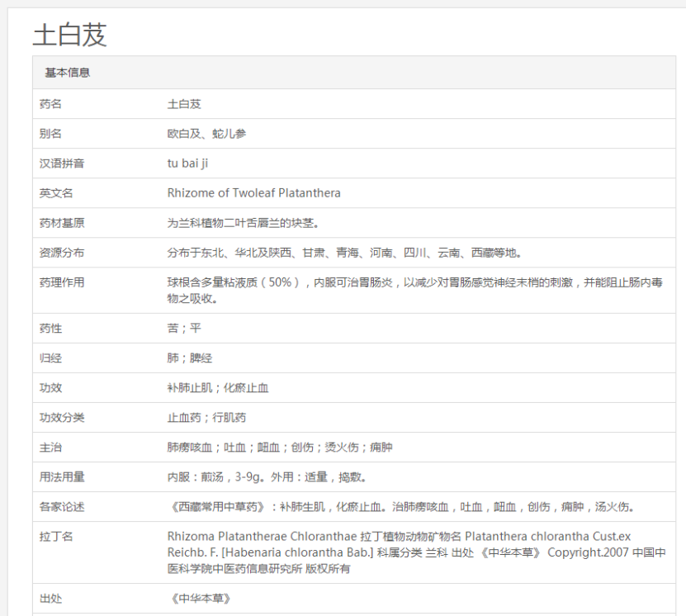The width and height of the screenshot is (686, 616).
Task: Select the source value 《中华本草》 in last row
Action: (201, 599)
